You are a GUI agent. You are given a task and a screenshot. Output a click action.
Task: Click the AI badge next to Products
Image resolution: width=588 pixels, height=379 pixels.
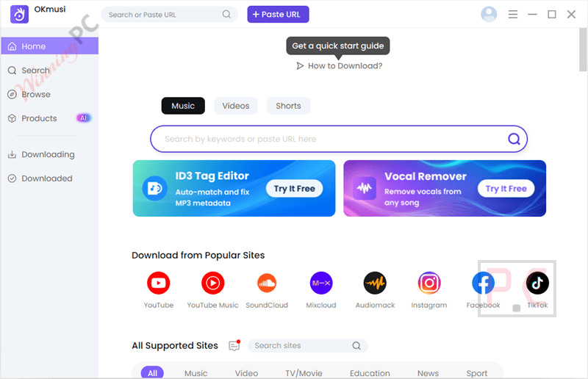[x=83, y=118]
